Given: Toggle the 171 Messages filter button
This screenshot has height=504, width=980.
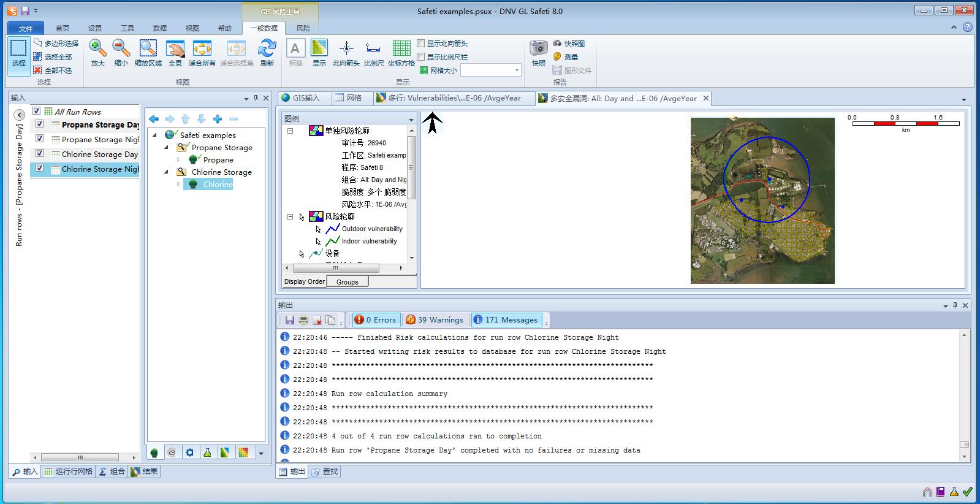Looking at the screenshot, I should coord(506,320).
